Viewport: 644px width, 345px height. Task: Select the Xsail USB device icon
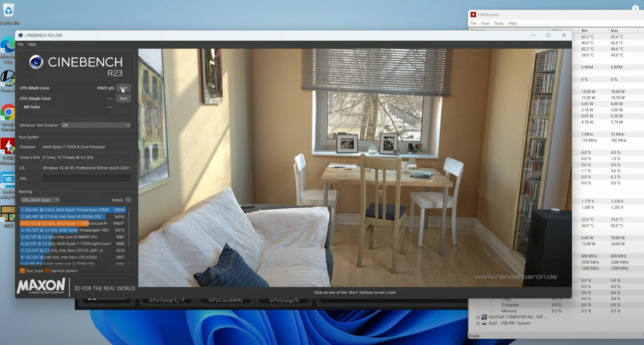pos(484,323)
